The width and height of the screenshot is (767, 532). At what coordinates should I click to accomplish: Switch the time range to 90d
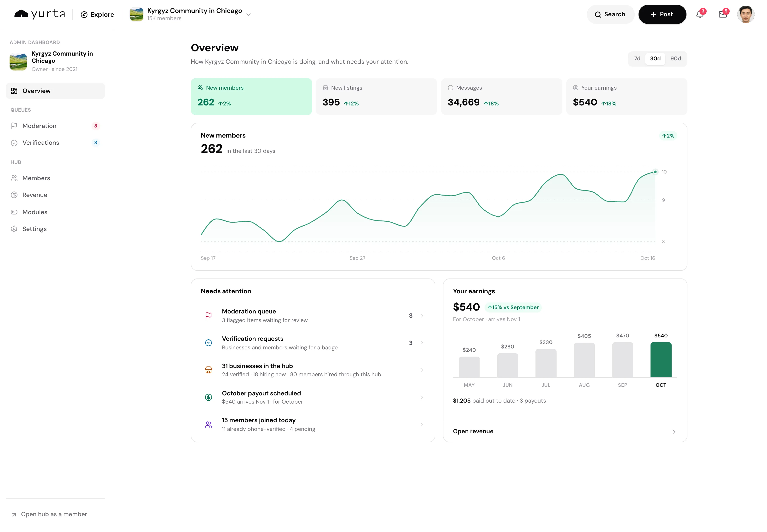676,59
